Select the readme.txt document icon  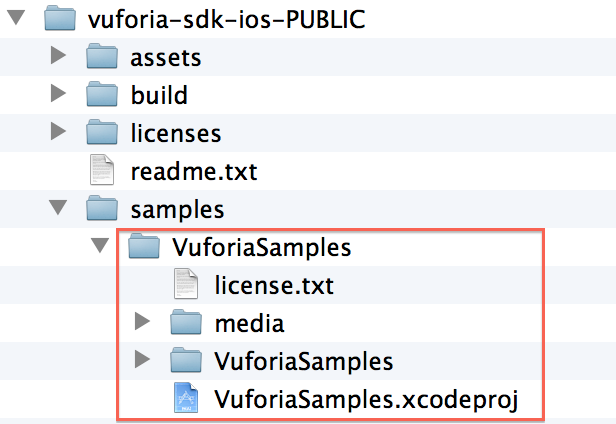[x=102, y=170]
